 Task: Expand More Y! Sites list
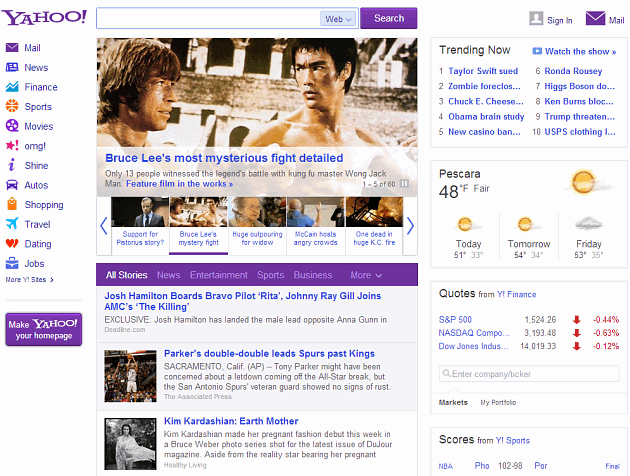pyautogui.click(x=29, y=280)
